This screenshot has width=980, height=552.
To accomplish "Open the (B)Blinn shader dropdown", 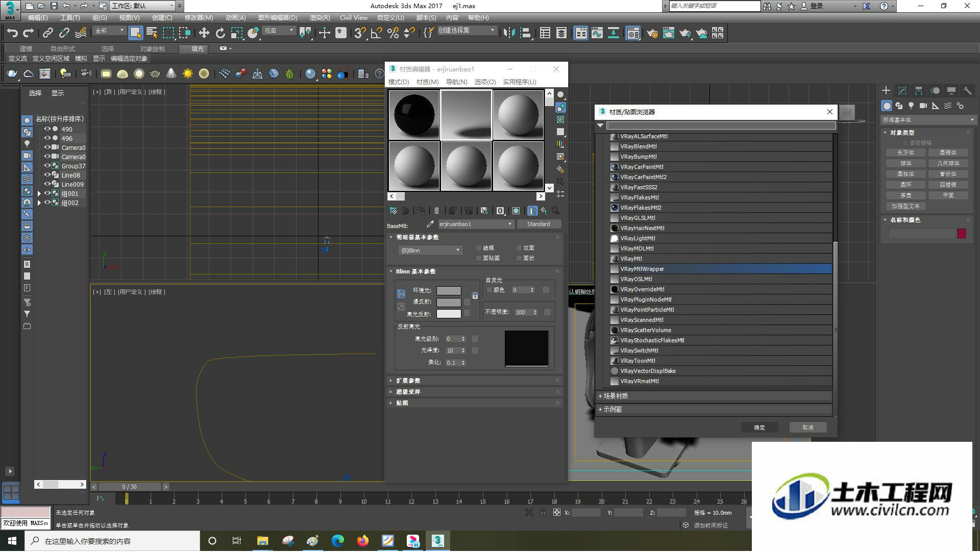I will [430, 250].
